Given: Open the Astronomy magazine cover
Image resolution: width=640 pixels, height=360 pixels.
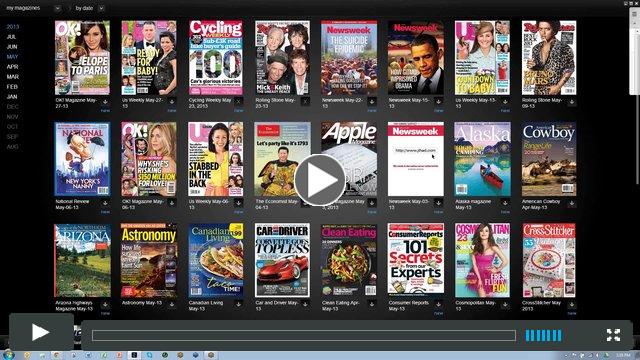Looking at the screenshot, I should tap(149, 260).
